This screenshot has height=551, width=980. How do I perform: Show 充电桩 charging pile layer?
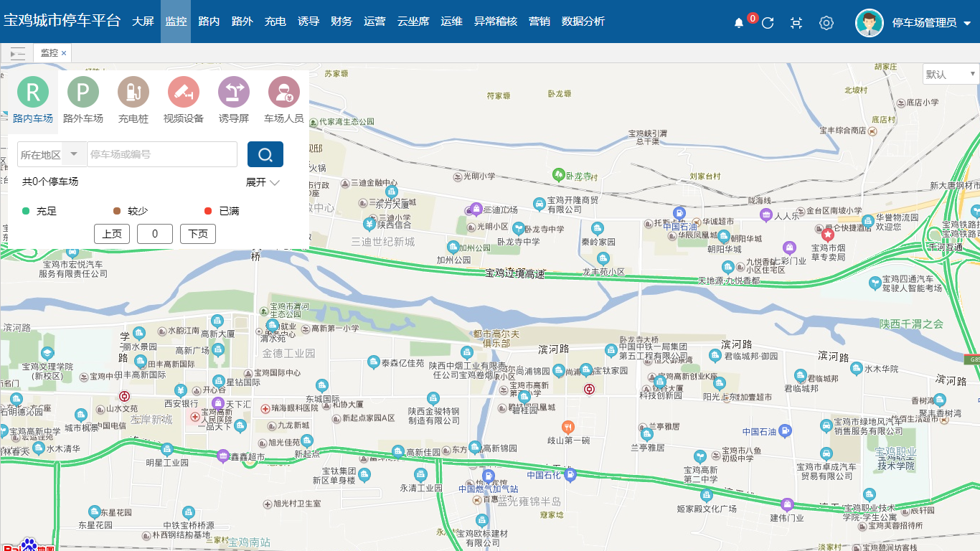tap(133, 92)
